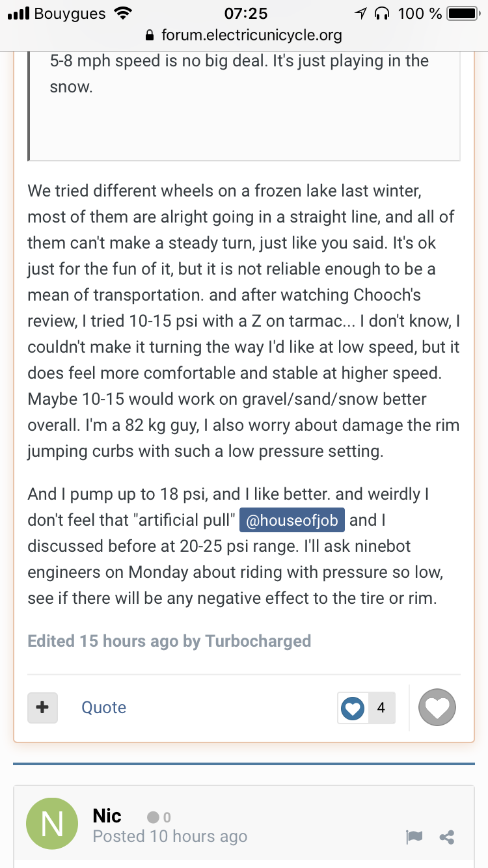Viewport: 488px width, 868px height.
Task: Tap Nic's green N avatar
Action: click(x=52, y=824)
